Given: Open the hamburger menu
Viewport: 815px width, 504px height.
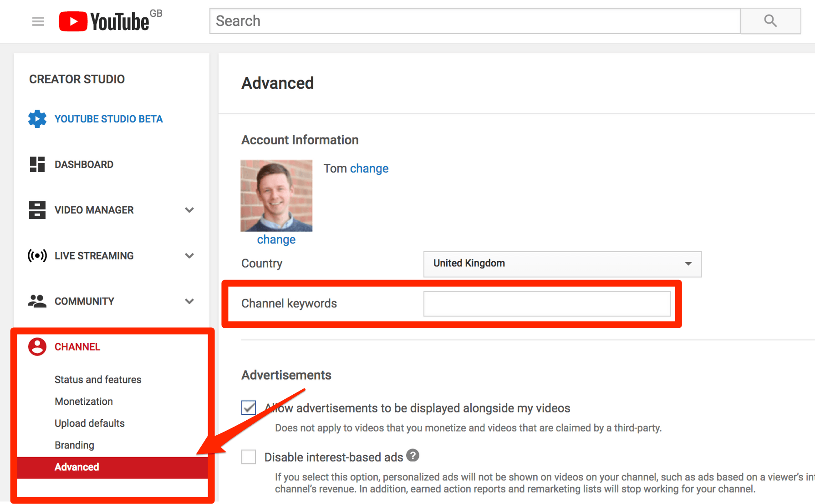Looking at the screenshot, I should click(x=38, y=21).
